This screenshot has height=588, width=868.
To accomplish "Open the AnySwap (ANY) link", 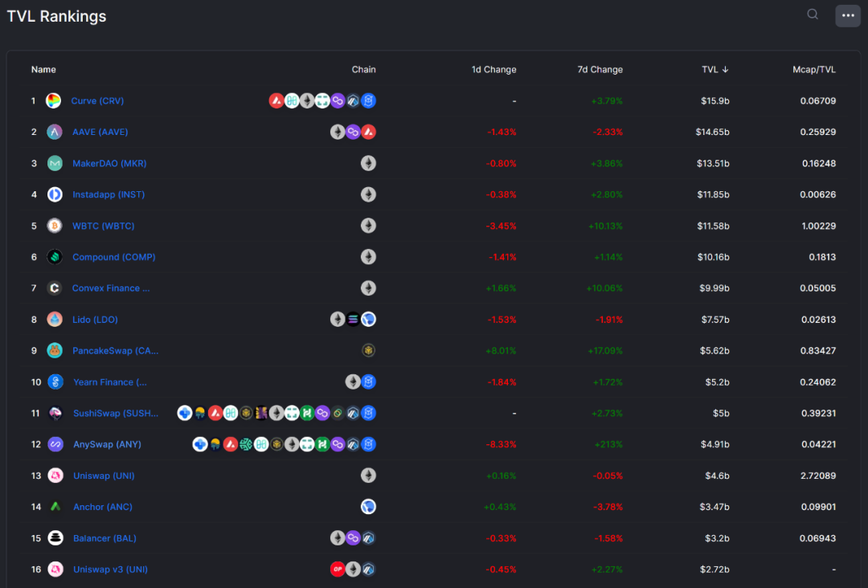I will pyautogui.click(x=108, y=444).
